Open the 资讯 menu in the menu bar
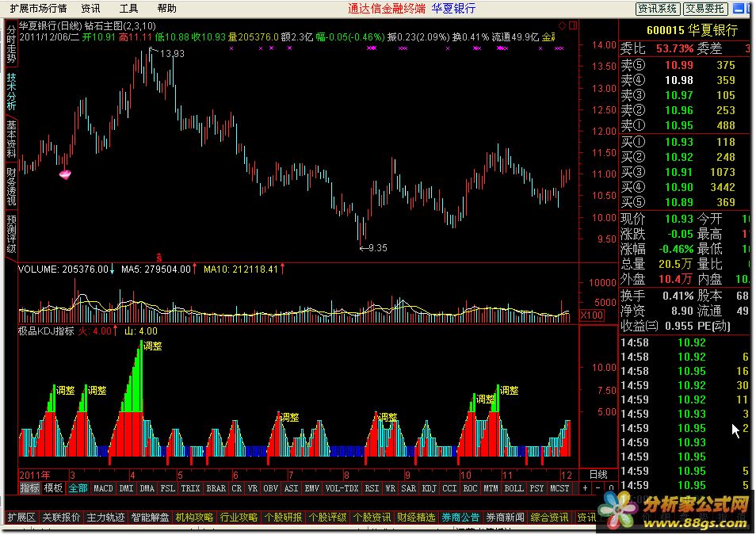The image size is (756, 535). (x=90, y=8)
